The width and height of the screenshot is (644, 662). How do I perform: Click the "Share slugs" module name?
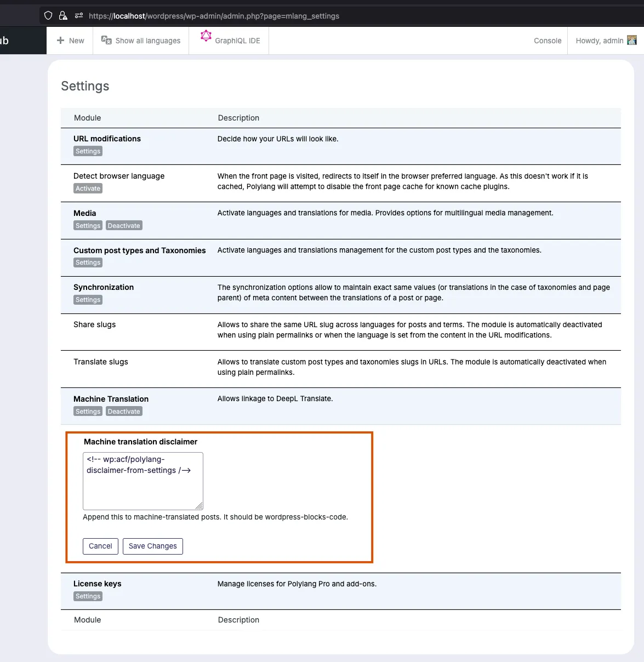pyautogui.click(x=95, y=324)
